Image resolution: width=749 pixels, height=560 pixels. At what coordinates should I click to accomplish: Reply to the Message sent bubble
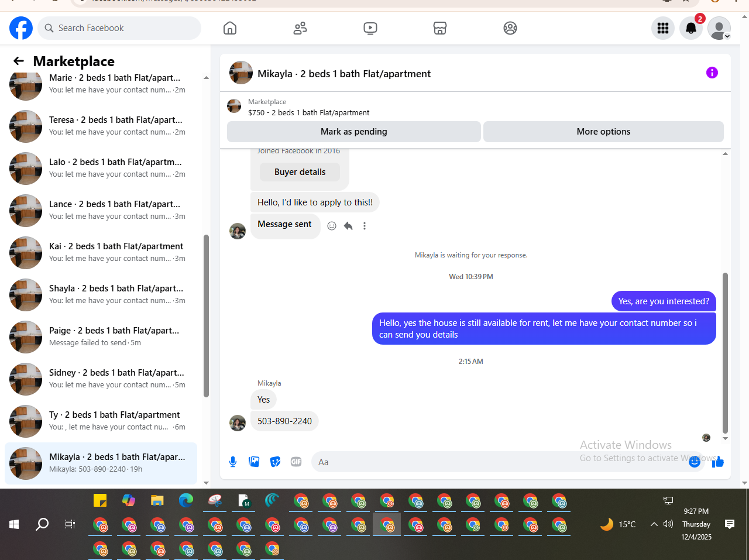(x=348, y=226)
